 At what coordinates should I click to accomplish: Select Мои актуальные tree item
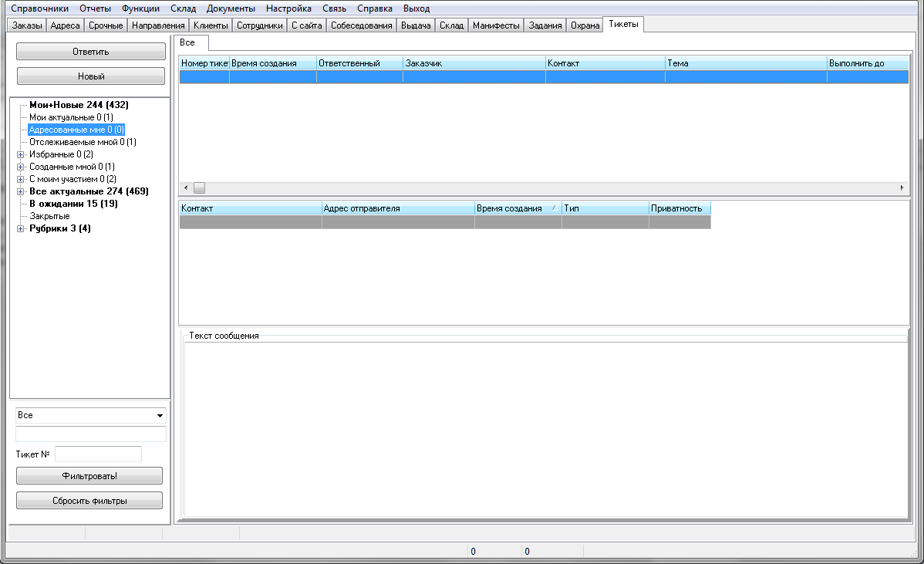71,117
